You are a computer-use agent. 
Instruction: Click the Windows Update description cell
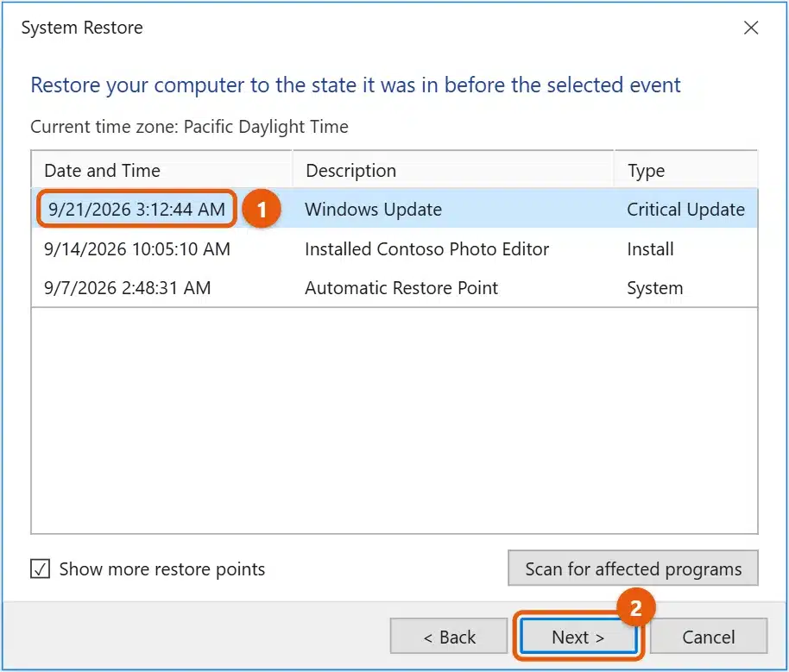coord(374,209)
